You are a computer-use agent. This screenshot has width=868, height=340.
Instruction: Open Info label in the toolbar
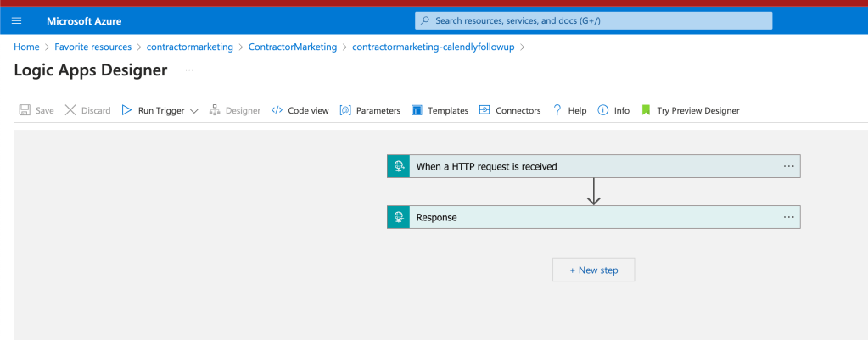pyautogui.click(x=622, y=110)
